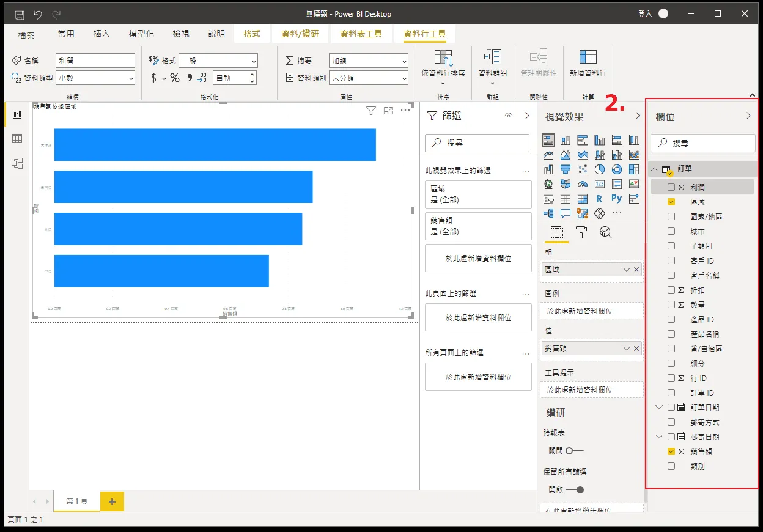Image resolution: width=763 pixels, height=532 pixels.
Task: Remove 銷售額 from the values well
Action: pos(636,349)
